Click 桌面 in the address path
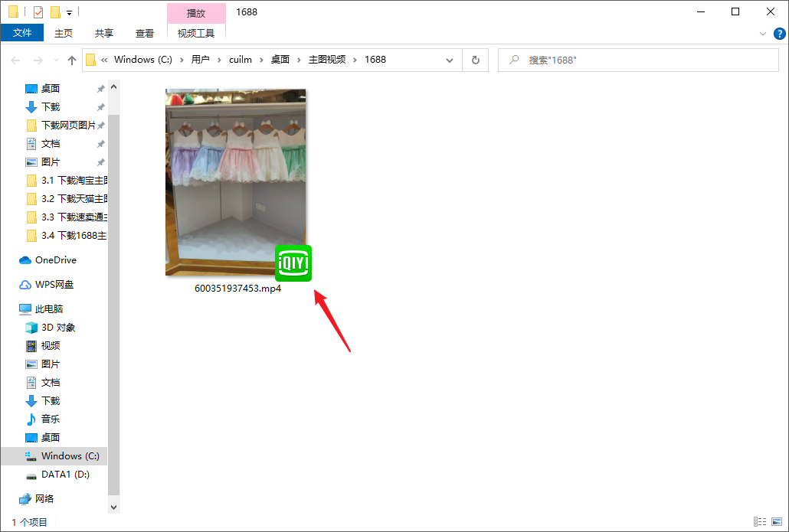The width and height of the screenshot is (789, 532). 280,60
